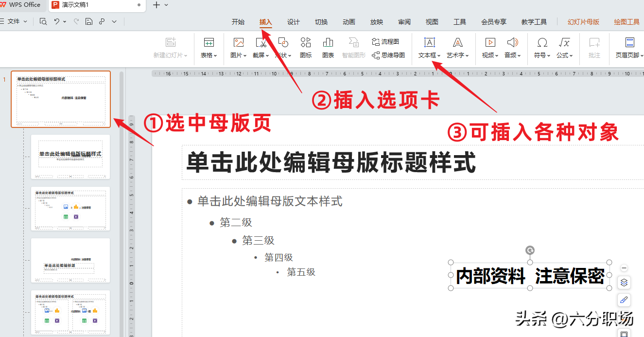
Task: Select the 演示文稿1 document tab
Action: click(97, 5)
